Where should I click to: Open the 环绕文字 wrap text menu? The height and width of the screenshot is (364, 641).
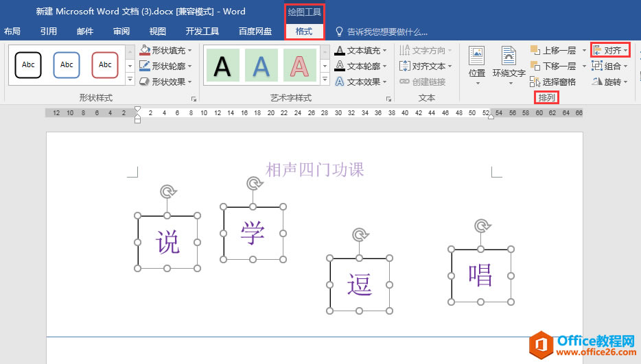pos(509,66)
